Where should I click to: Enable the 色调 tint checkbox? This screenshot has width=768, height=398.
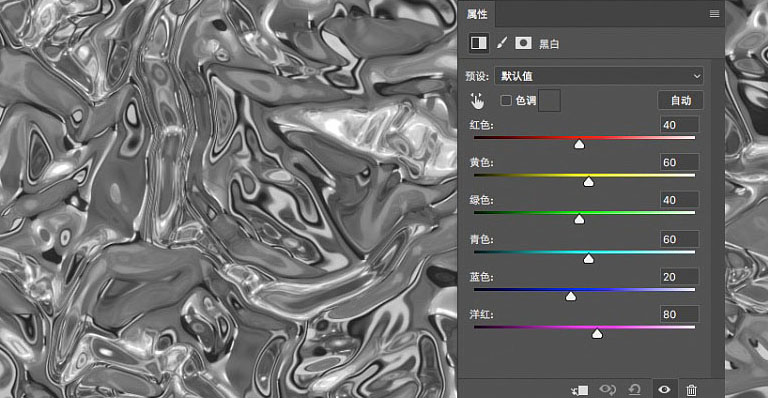pos(506,100)
